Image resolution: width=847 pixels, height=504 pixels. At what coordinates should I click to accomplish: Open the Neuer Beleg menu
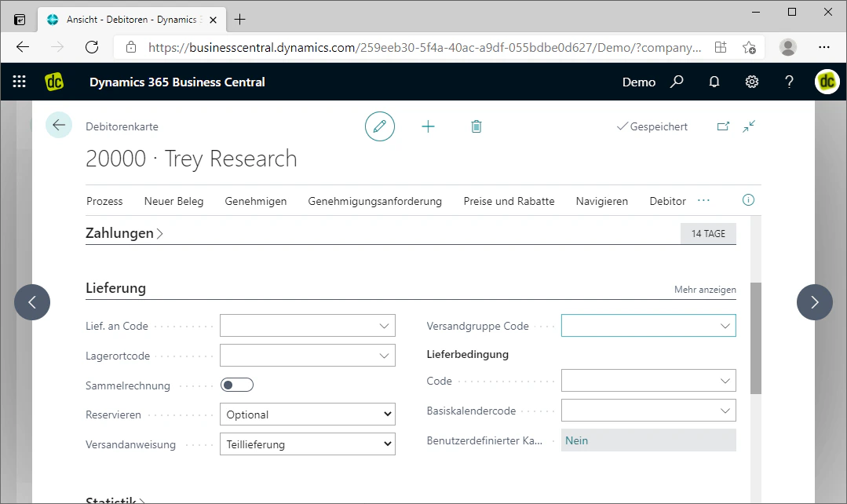pyautogui.click(x=173, y=201)
